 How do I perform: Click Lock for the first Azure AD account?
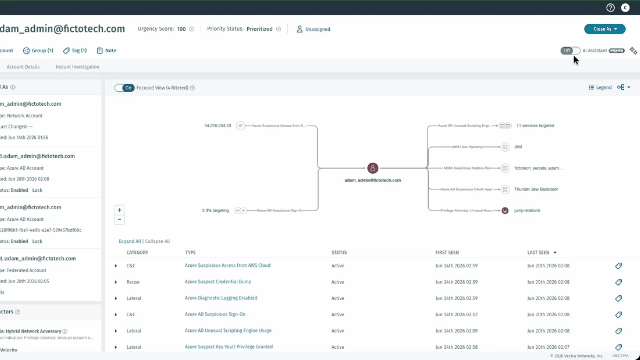[37, 190]
